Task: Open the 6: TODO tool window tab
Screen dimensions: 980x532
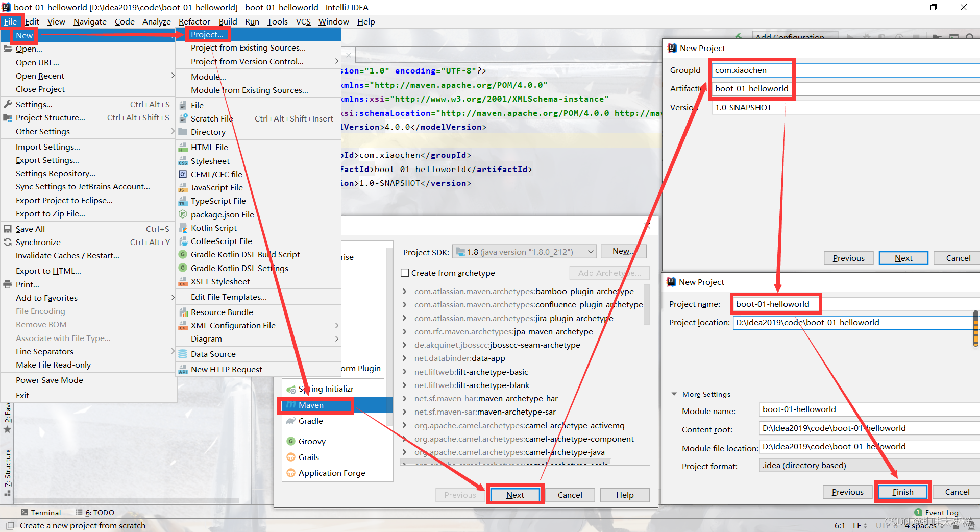Action: coord(95,513)
